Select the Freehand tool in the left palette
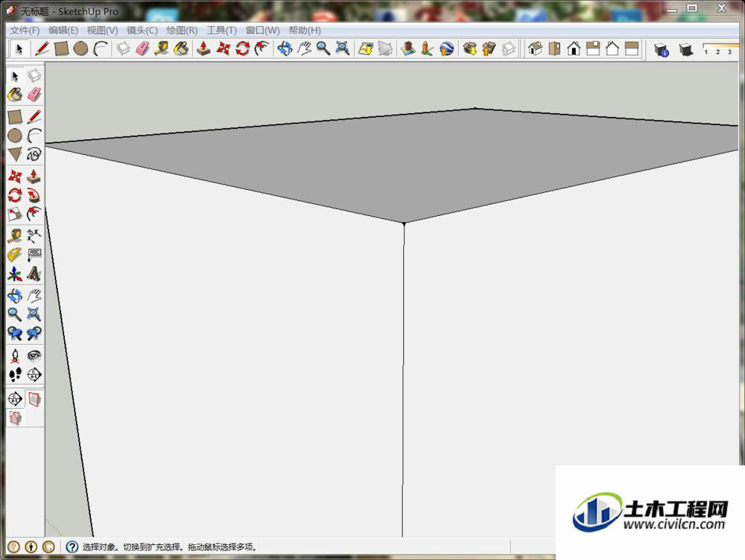This screenshot has height=560, width=745. [34, 154]
